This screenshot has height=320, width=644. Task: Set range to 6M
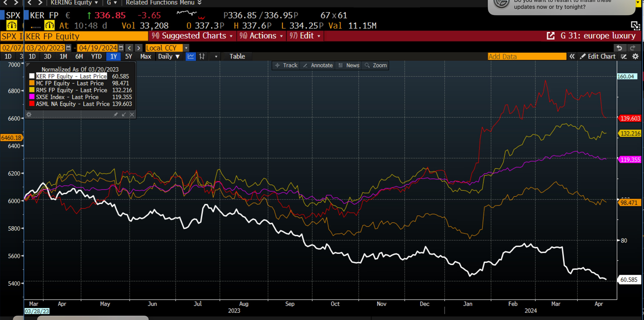(79, 57)
